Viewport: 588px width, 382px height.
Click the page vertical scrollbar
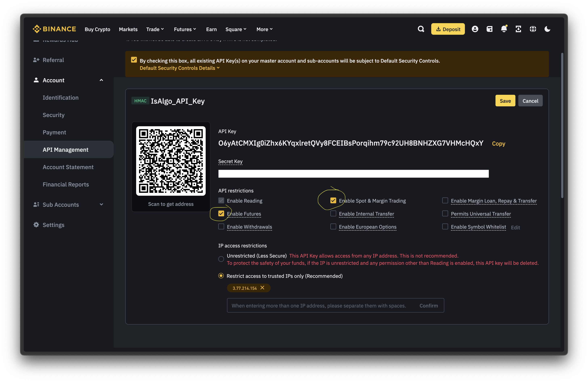pyautogui.click(x=562, y=125)
